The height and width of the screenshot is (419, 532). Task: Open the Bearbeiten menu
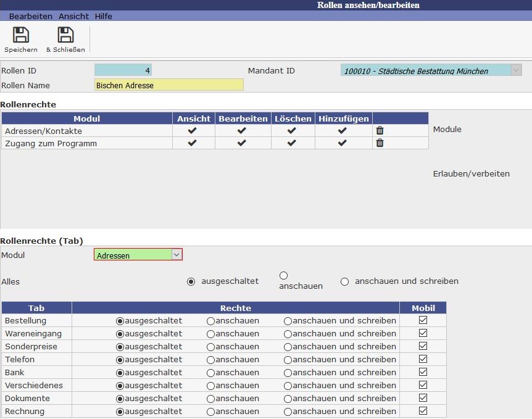click(30, 16)
